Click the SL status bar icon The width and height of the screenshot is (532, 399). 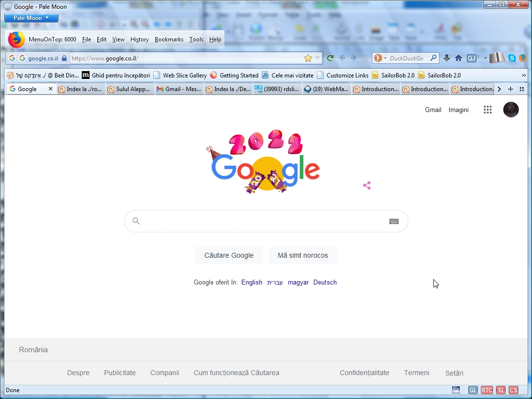pyautogui.click(x=501, y=390)
